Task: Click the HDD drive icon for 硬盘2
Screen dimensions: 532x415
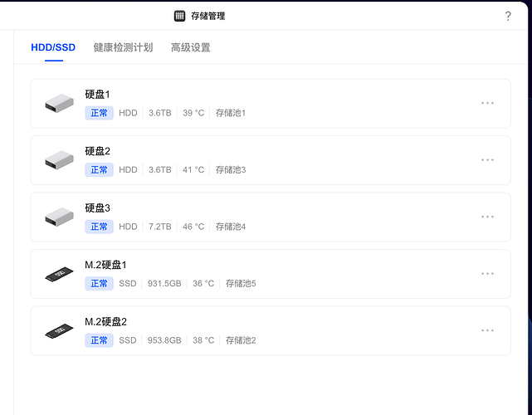Action: (x=60, y=160)
